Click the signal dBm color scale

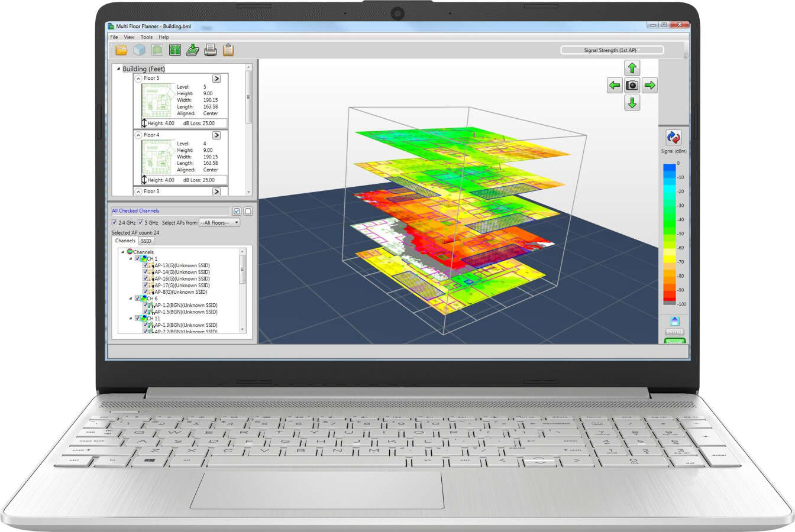click(670, 234)
